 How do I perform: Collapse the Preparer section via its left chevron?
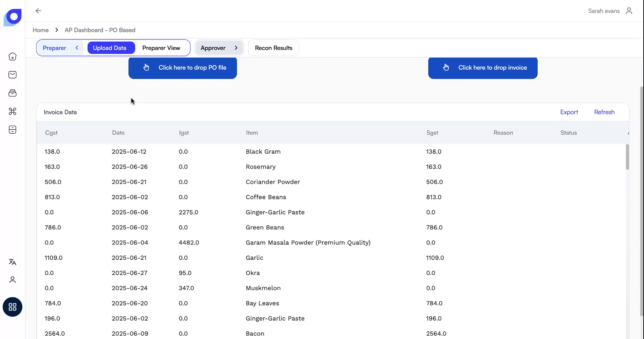click(x=77, y=48)
